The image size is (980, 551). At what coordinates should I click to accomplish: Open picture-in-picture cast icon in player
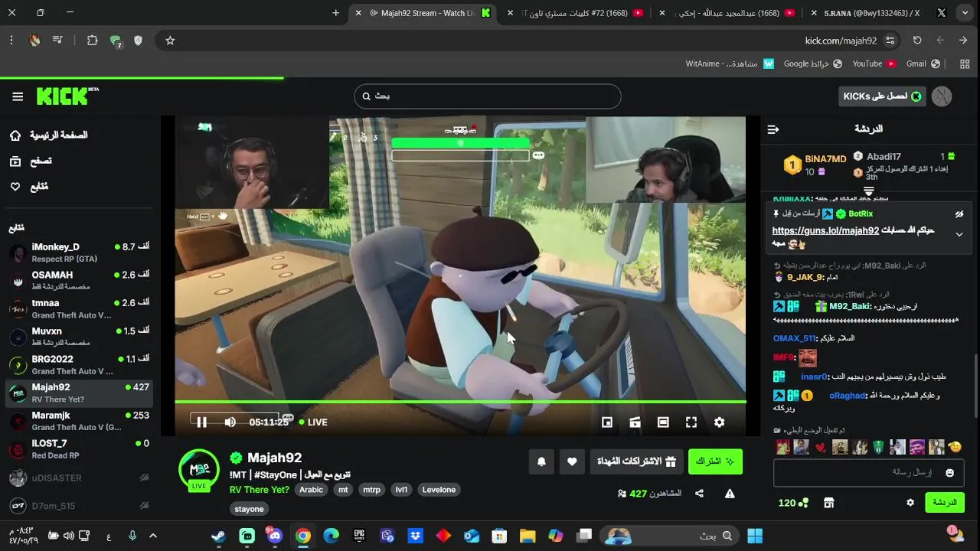point(635,422)
